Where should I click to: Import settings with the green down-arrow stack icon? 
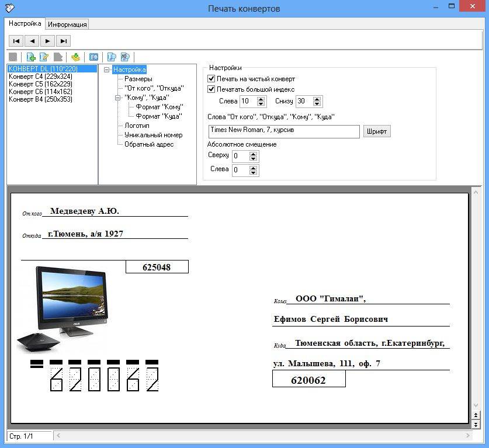click(76, 57)
